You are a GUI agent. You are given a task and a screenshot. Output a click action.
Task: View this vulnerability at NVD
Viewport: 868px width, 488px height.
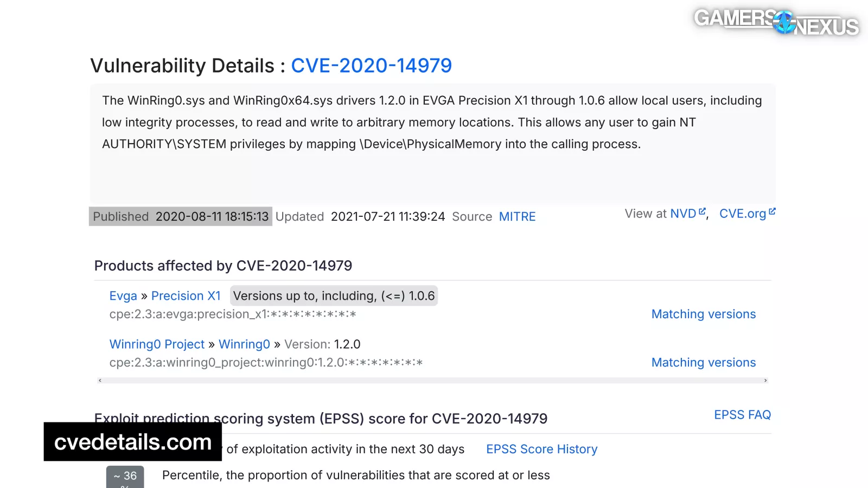coord(682,214)
